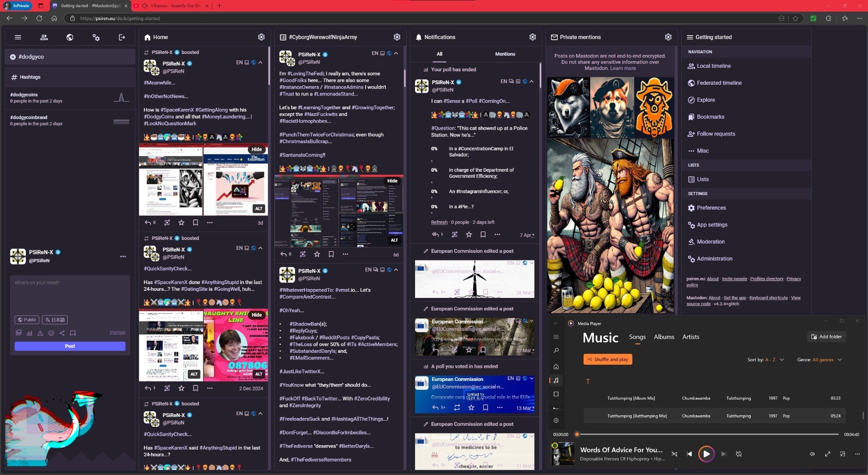Collapse the poll post in Notifications
Screen dimensions: 868x475
click(x=531, y=82)
